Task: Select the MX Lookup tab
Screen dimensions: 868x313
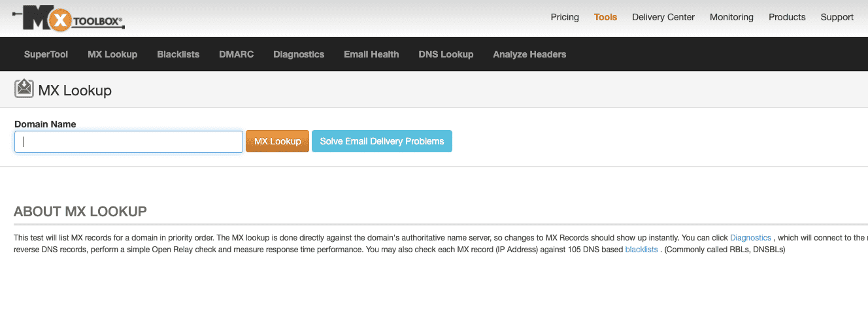Action: point(112,54)
